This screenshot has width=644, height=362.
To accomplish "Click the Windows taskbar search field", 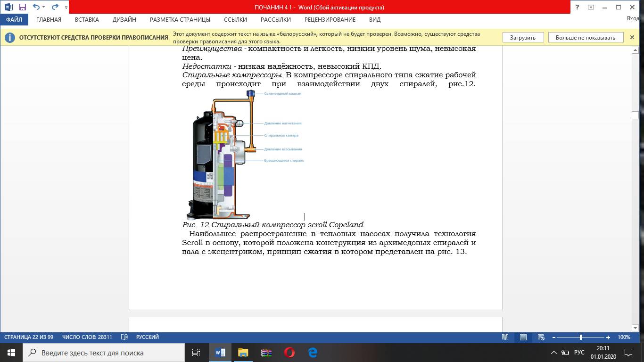I will tap(104, 353).
